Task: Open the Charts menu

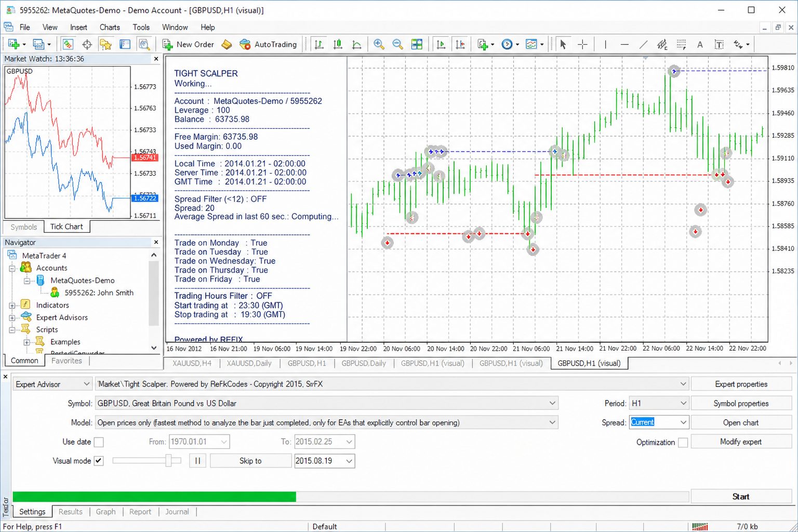Action: click(x=110, y=27)
